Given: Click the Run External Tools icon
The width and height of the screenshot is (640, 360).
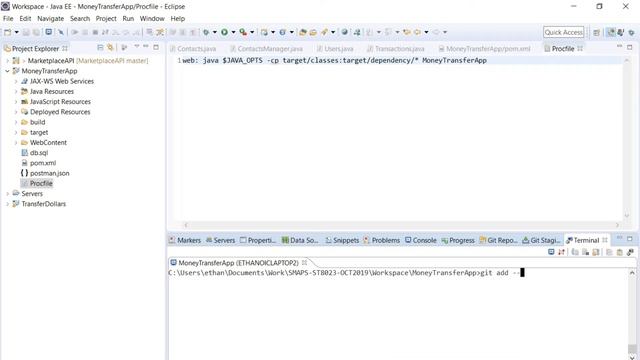Looking at the screenshot, I should [243, 32].
